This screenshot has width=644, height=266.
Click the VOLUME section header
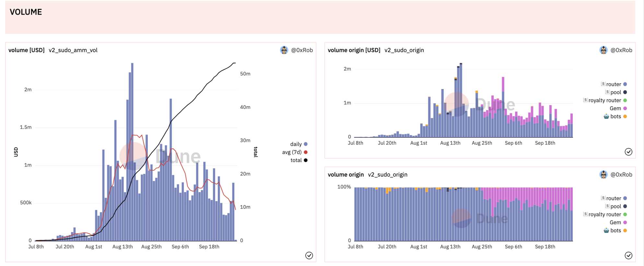tap(26, 12)
